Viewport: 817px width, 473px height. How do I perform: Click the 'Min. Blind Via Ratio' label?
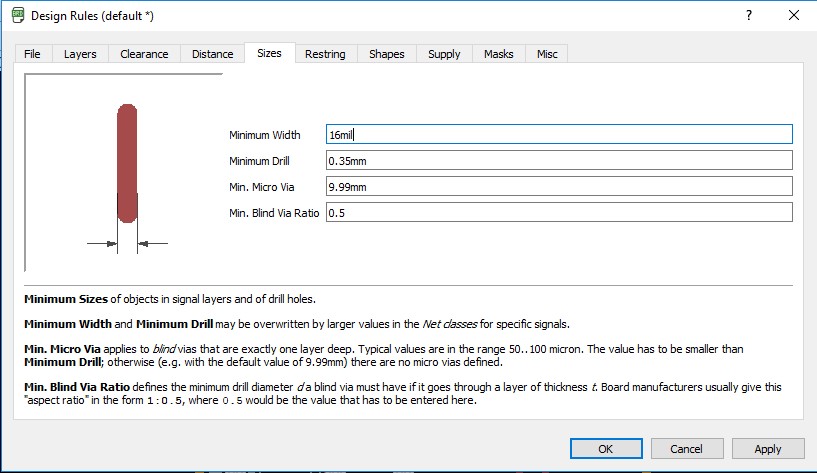click(x=274, y=213)
